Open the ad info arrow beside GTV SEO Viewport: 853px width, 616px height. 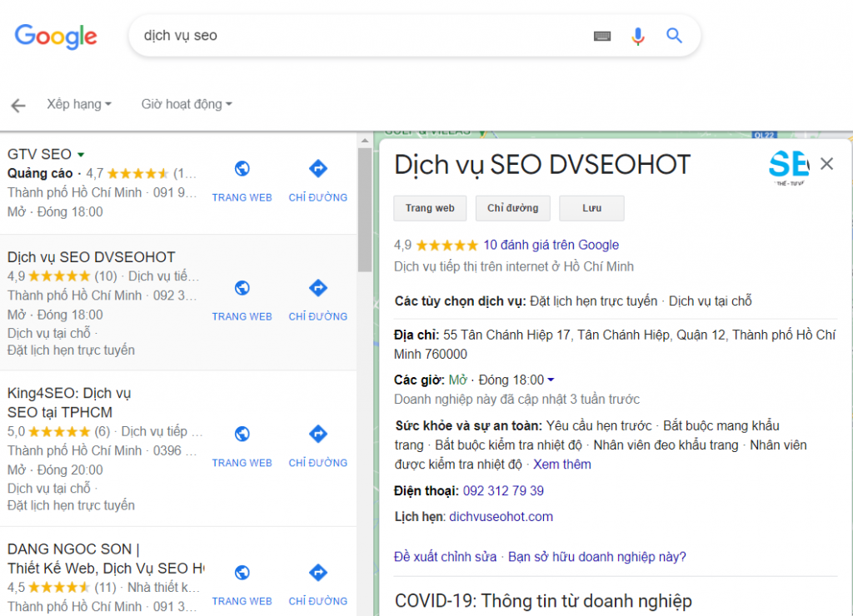(81, 155)
